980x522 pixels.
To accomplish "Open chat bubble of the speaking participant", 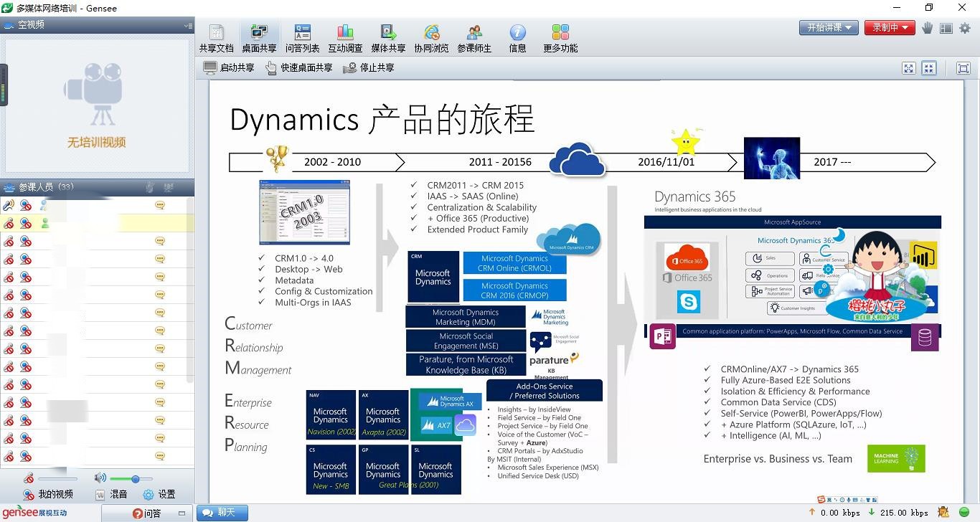I will pyautogui.click(x=160, y=205).
